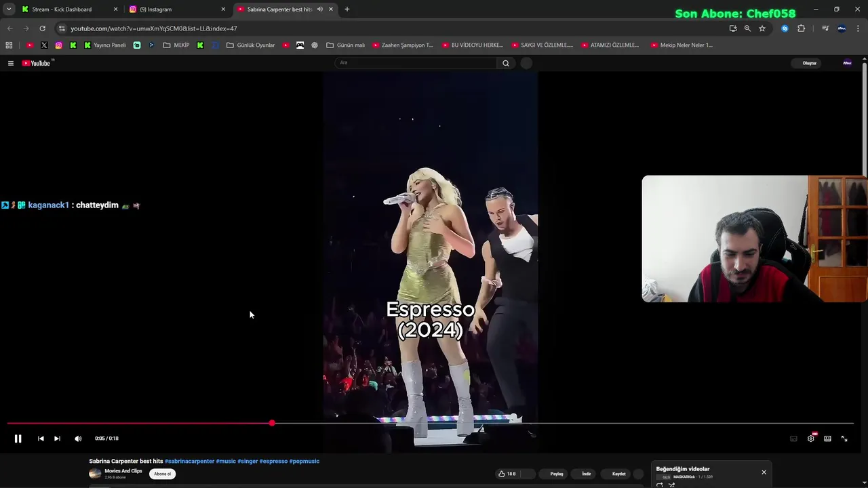Open the SAYGI VE ÖZLEMLE bookmark
This screenshot has width=868, height=488.
542,45
